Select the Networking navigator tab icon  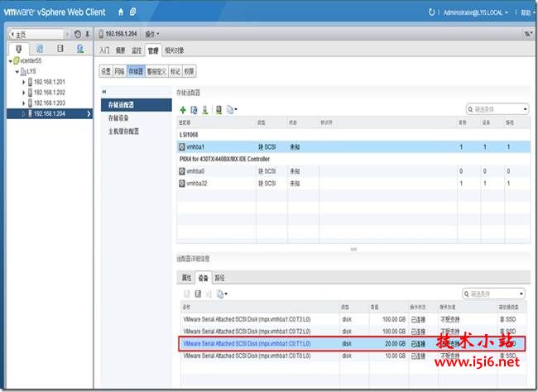pos(80,49)
